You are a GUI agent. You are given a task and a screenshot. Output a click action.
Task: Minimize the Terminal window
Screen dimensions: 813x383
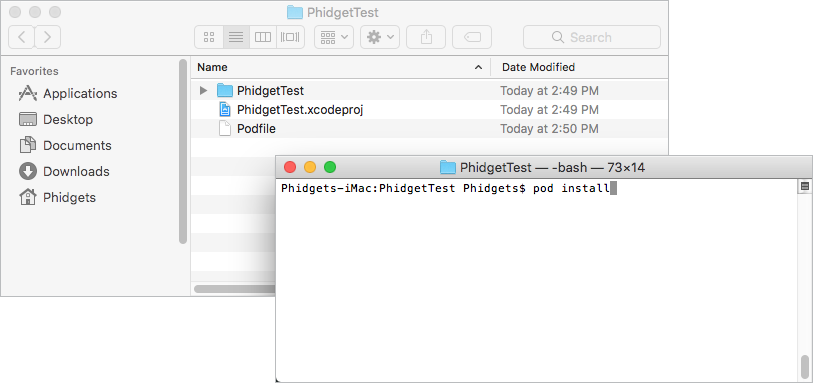click(310, 167)
